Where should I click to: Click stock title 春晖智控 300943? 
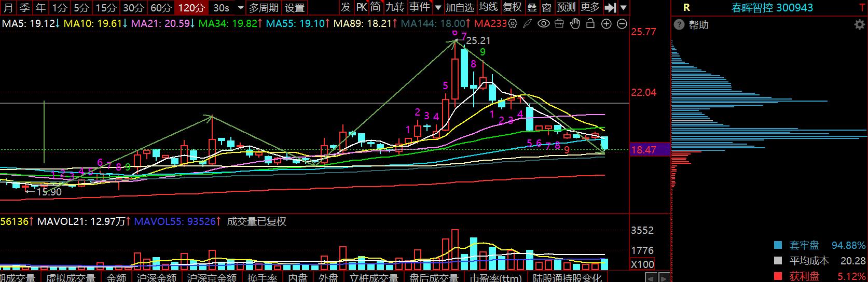click(771, 8)
